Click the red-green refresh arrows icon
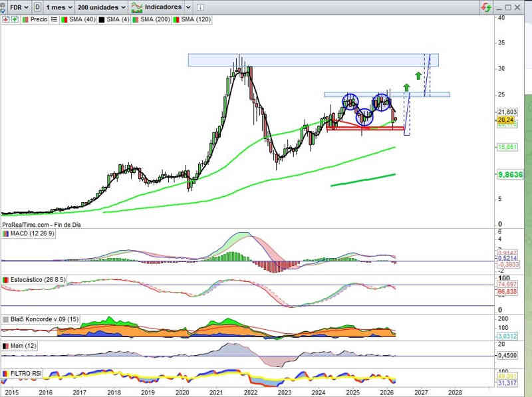The width and height of the screenshot is (532, 397). pyautogui.click(x=487, y=7)
